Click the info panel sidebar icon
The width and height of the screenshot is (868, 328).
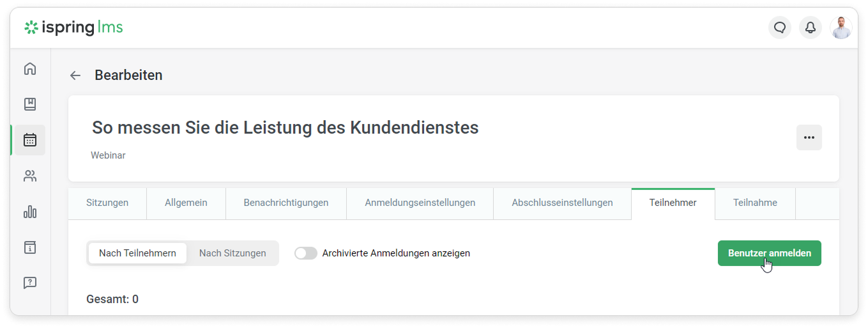[30, 247]
